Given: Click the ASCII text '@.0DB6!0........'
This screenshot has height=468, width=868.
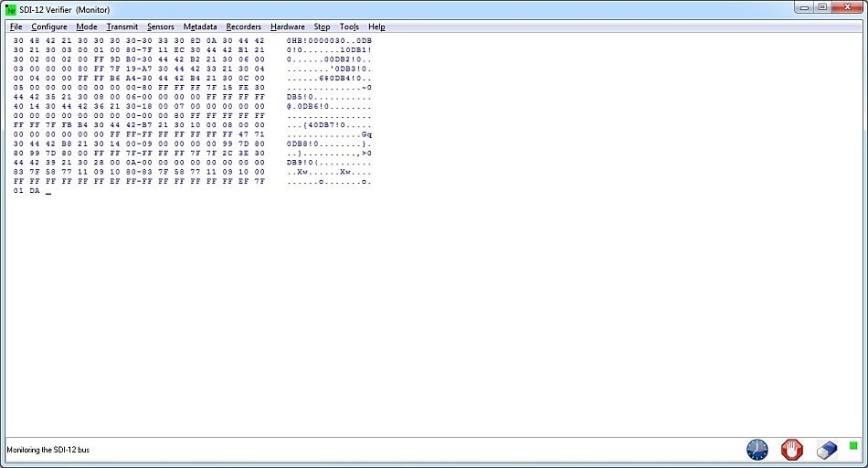Looking at the screenshot, I should click(329, 106).
